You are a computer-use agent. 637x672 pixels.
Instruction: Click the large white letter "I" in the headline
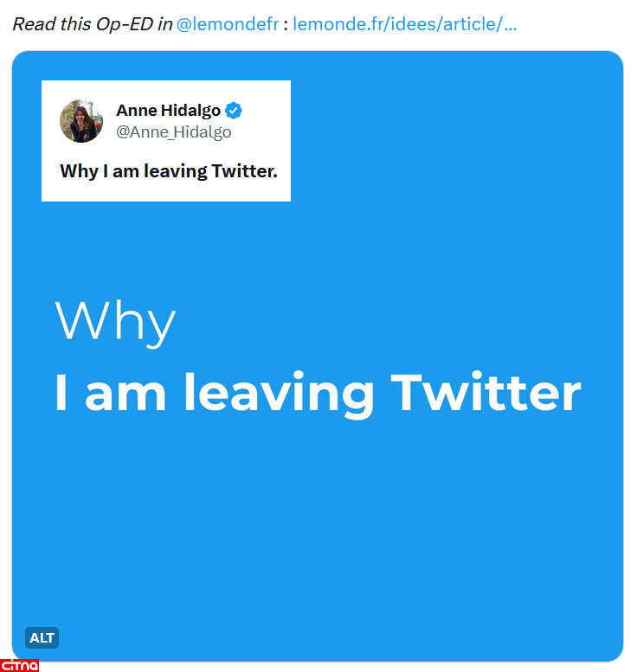click(61, 393)
